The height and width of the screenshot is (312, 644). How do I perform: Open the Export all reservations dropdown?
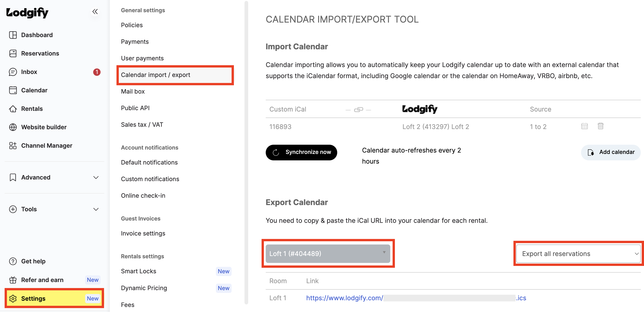pos(578,253)
